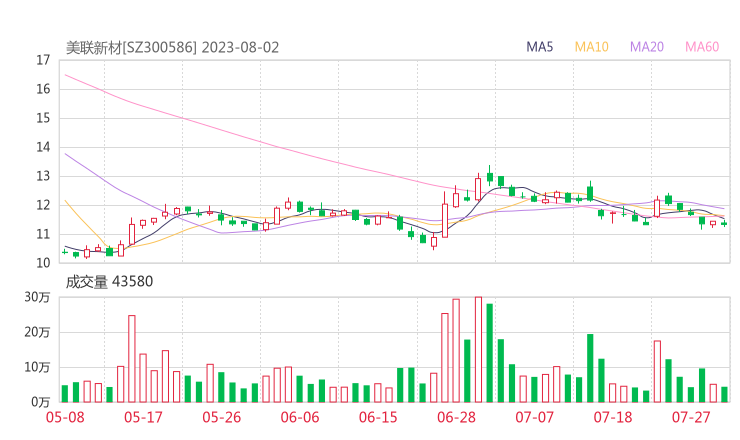Click the tall red volume bar near 05-17
Image resolution: width=740 pixels, height=440 pixels.
click(132, 359)
